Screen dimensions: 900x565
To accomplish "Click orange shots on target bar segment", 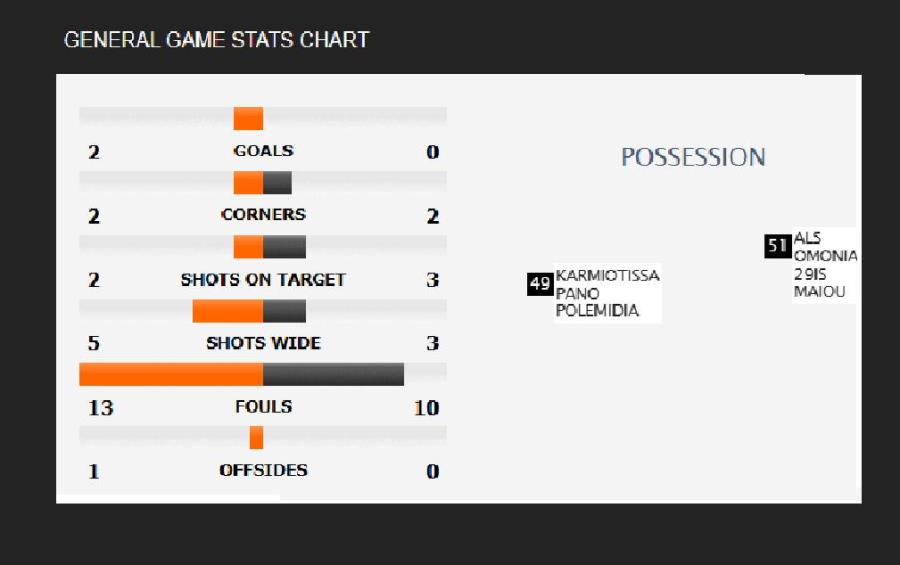I will pos(248,247).
